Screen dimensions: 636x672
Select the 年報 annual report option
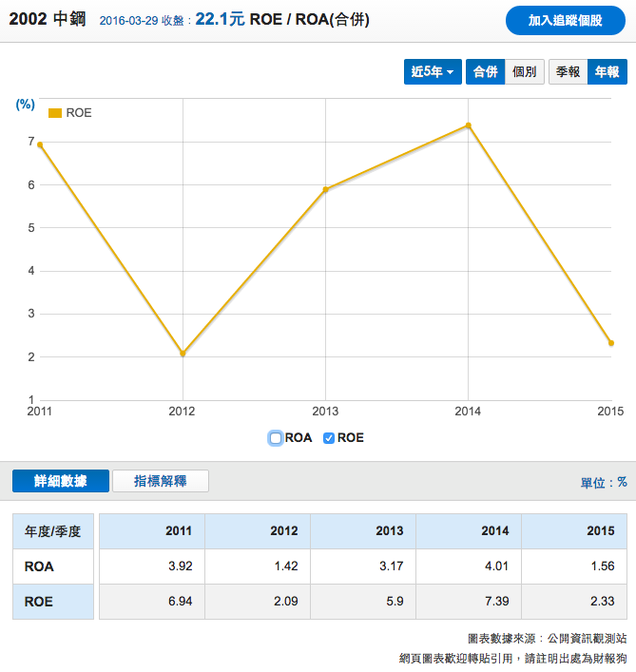(x=607, y=72)
